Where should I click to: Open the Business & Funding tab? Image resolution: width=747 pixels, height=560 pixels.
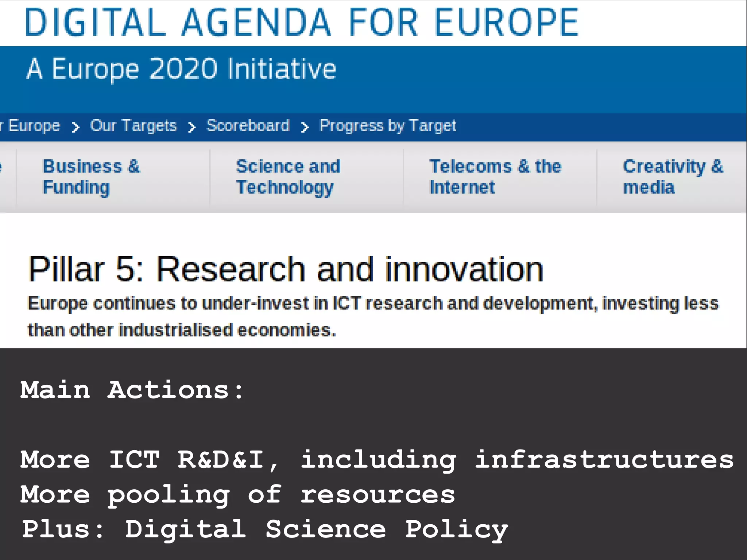91,177
